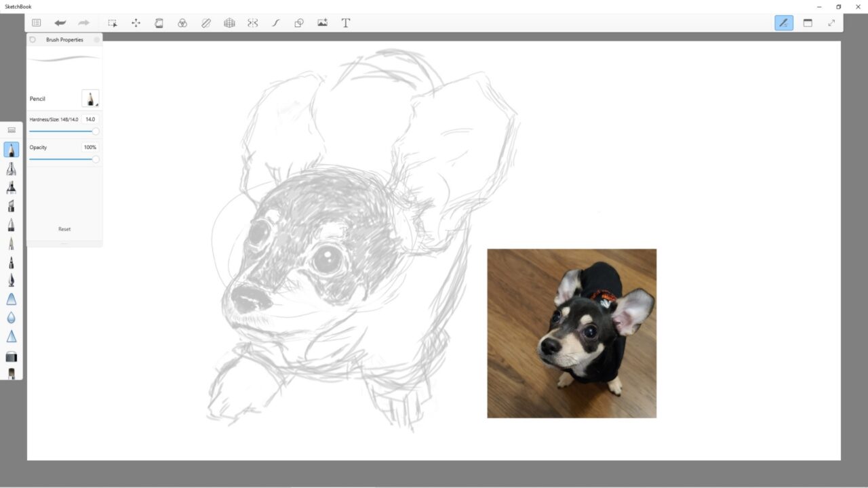Image resolution: width=868 pixels, height=488 pixels.
Task: Click the 'Brush Properties' panel title
Action: click(x=64, y=40)
